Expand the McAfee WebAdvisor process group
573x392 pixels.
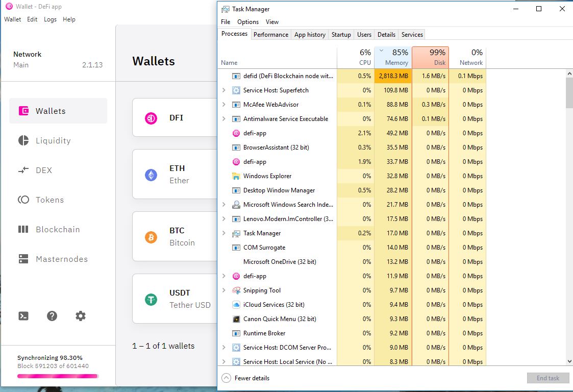(x=223, y=104)
